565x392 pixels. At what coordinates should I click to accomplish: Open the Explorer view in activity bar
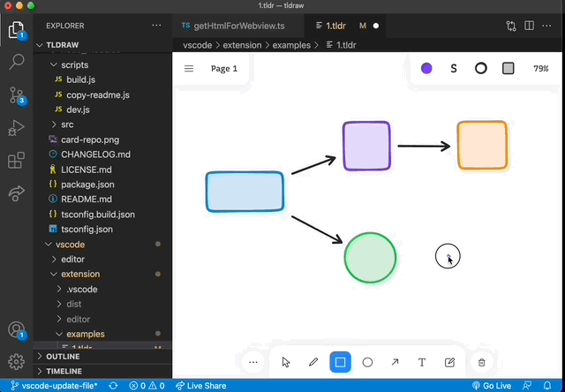point(17,30)
